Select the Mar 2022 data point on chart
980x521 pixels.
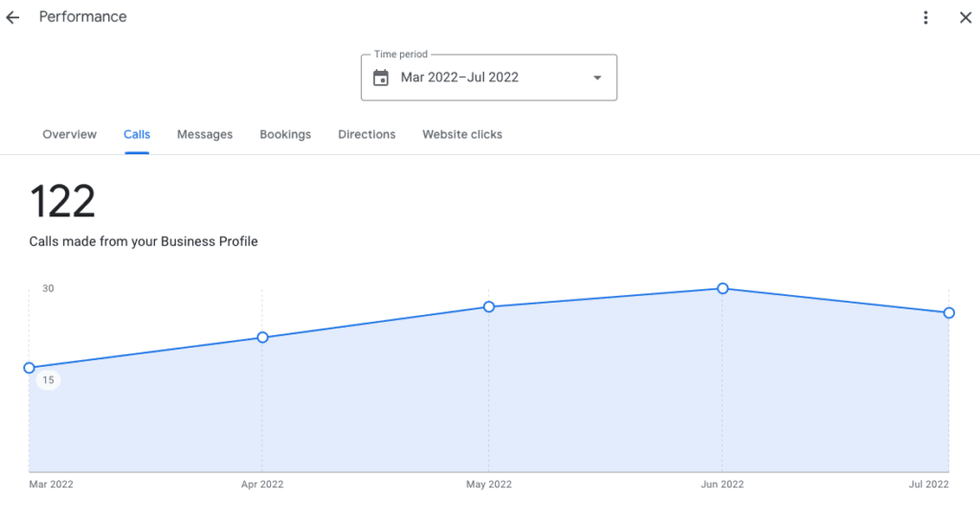[30, 368]
